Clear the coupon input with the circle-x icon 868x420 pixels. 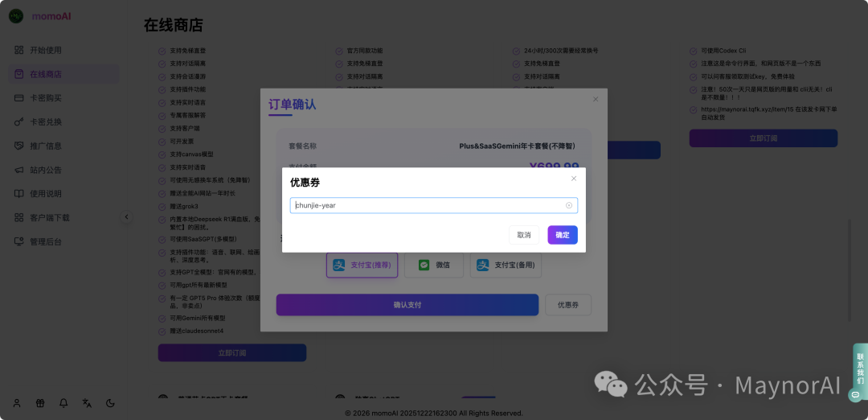(x=569, y=205)
